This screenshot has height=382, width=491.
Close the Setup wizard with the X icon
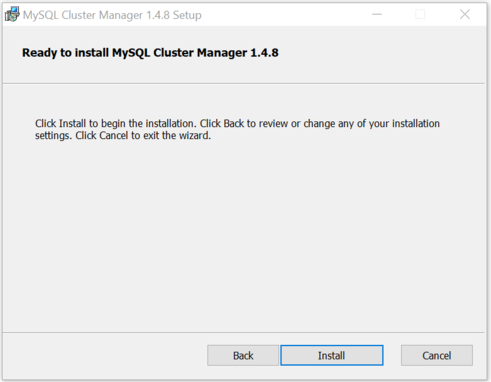465,14
